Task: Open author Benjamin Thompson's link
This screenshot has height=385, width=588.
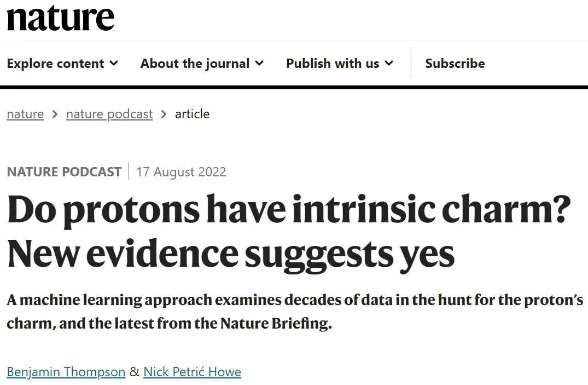Action: click(x=66, y=372)
